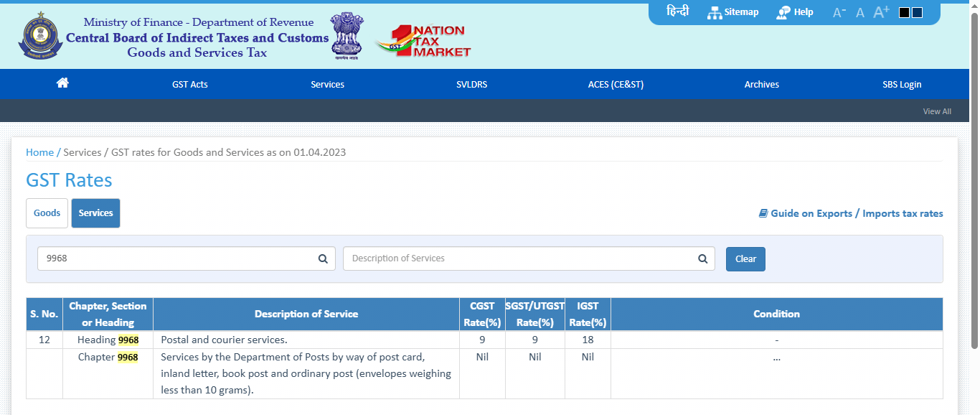Click the Home icon in navigation bar
Screen dimensions: 980x415
click(62, 83)
